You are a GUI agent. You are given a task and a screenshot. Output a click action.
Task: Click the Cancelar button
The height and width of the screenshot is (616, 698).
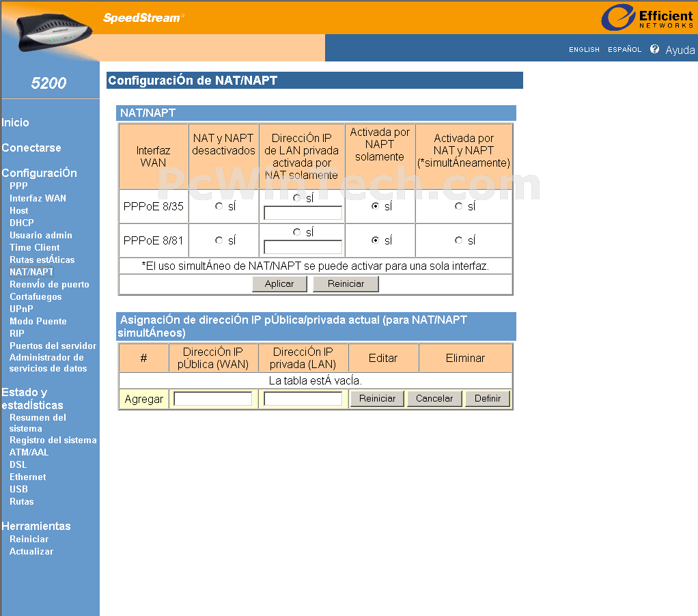point(434,399)
